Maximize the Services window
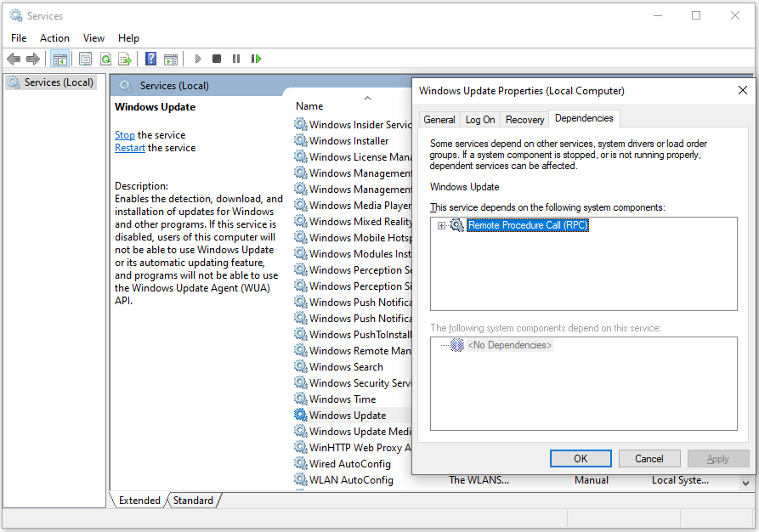759x532 pixels. [696, 15]
